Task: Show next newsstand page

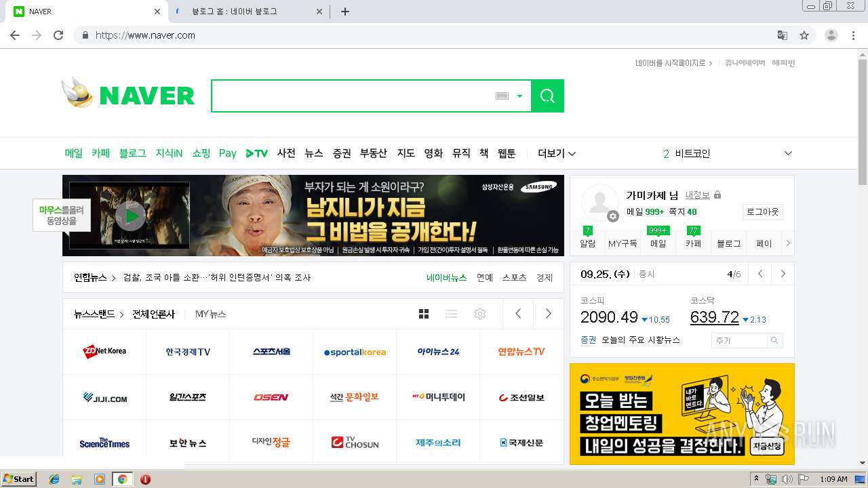Action: [x=548, y=314]
